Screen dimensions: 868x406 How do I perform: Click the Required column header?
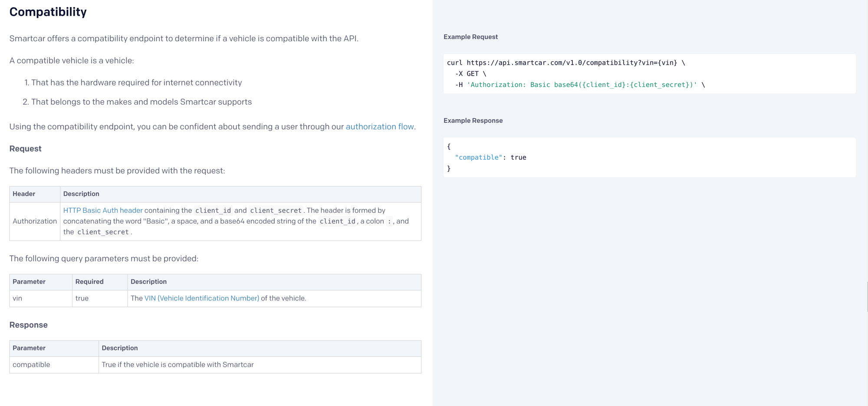click(x=89, y=282)
